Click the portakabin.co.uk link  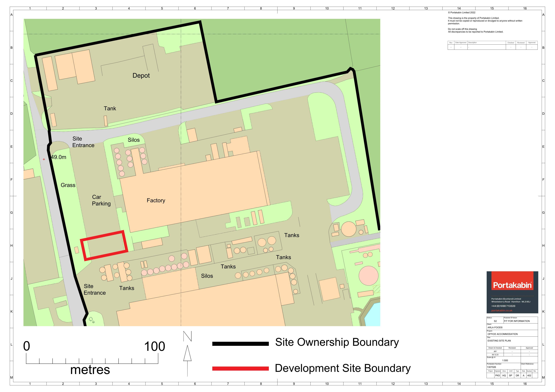(x=502, y=311)
